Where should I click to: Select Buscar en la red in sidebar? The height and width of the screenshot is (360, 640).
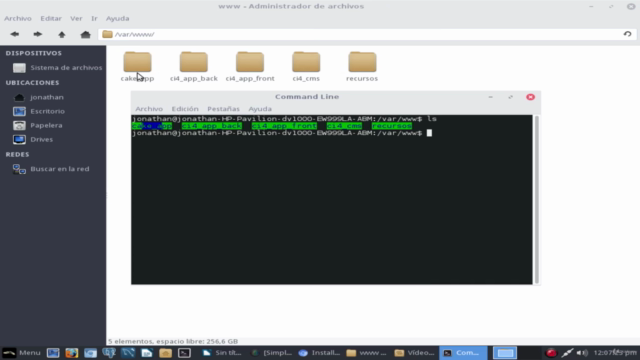pyautogui.click(x=51, y=169)
